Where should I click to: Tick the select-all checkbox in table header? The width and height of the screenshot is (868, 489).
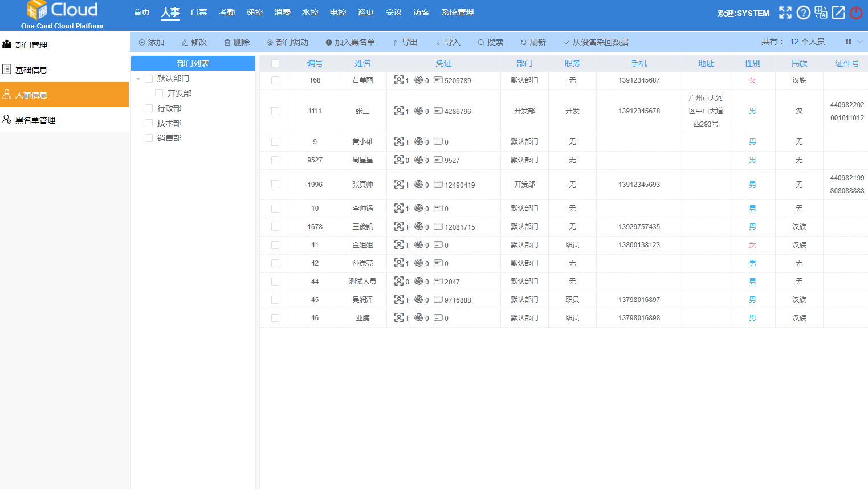(275, 63)
